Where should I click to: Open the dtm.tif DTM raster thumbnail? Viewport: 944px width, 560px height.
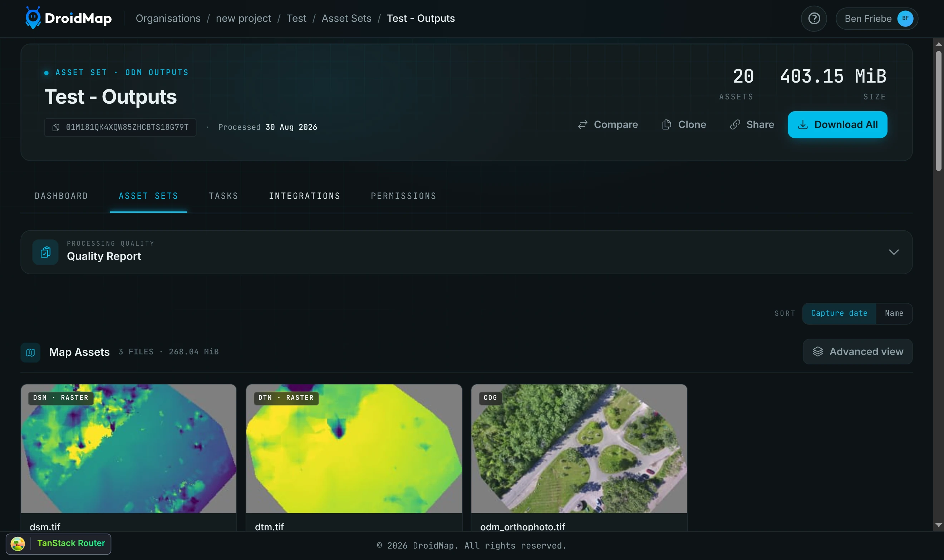pyautogui.click(x=354, y=448)
